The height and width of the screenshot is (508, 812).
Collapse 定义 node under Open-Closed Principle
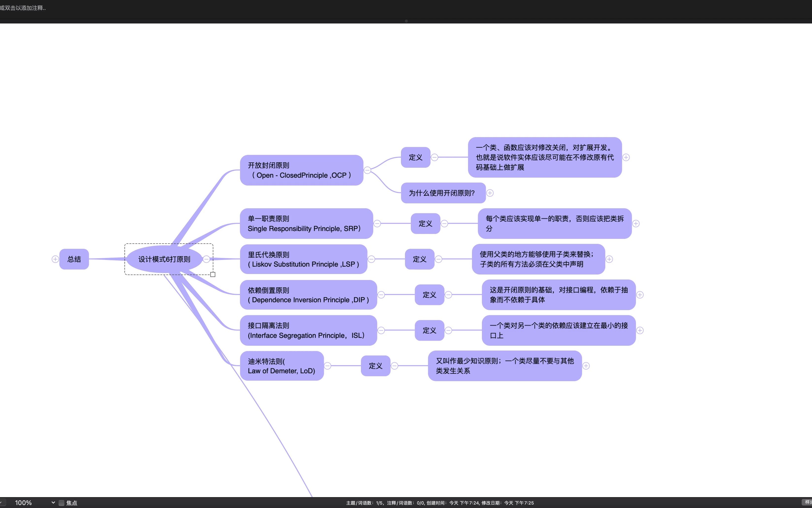click(x=434, y=157)
